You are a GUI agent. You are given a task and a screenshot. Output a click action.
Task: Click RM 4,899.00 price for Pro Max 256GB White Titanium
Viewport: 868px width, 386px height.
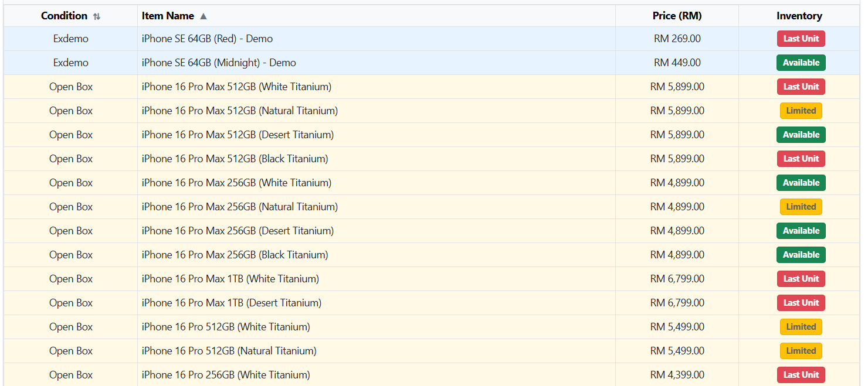click(677, 183)
